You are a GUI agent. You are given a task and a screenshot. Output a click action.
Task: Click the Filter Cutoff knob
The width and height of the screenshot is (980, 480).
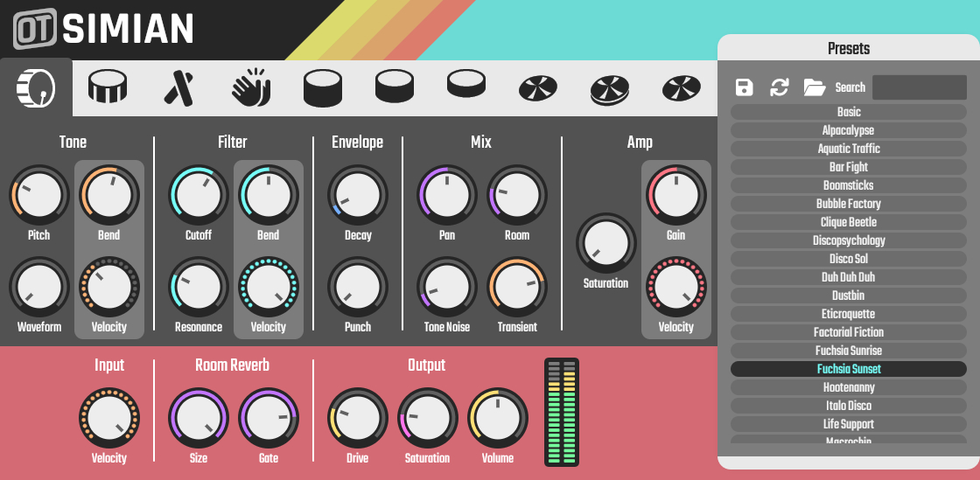tap(198, 195)
